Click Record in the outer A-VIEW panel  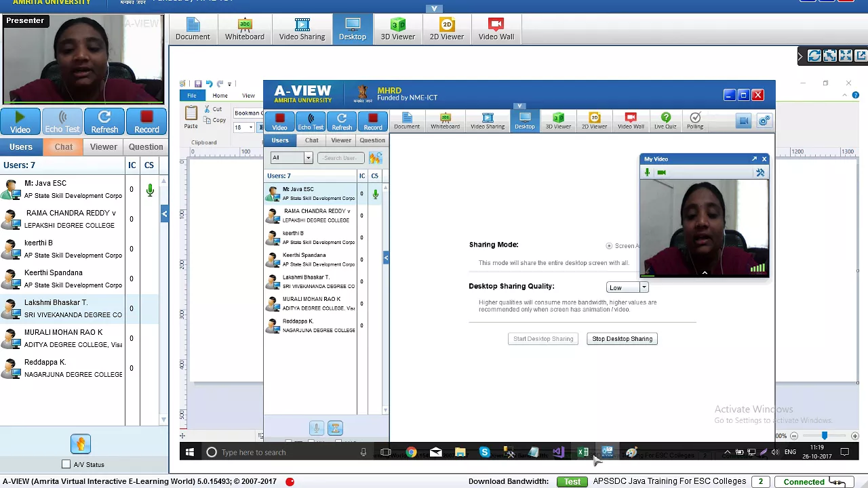click(x=146, y=121)
